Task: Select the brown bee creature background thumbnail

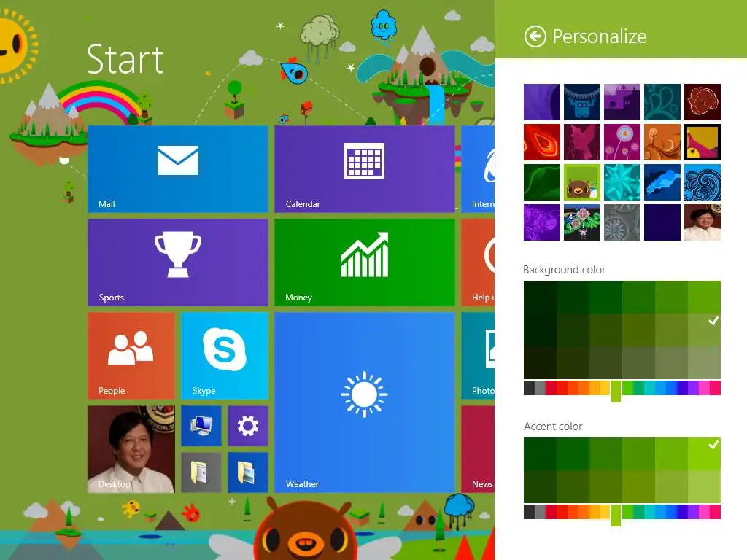Action: pos(581,182)
